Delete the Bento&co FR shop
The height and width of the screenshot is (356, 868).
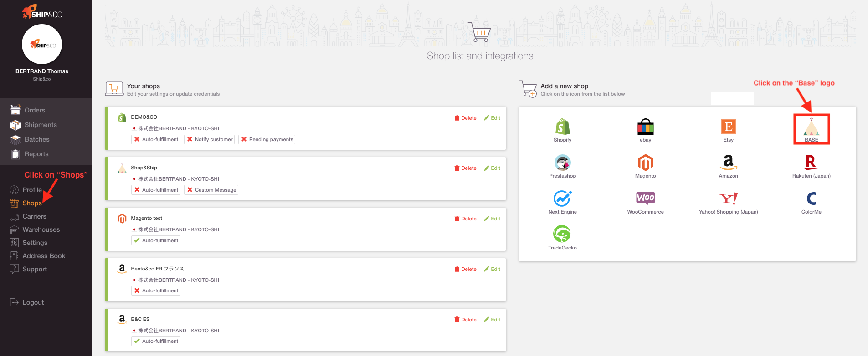click(465, 269)
